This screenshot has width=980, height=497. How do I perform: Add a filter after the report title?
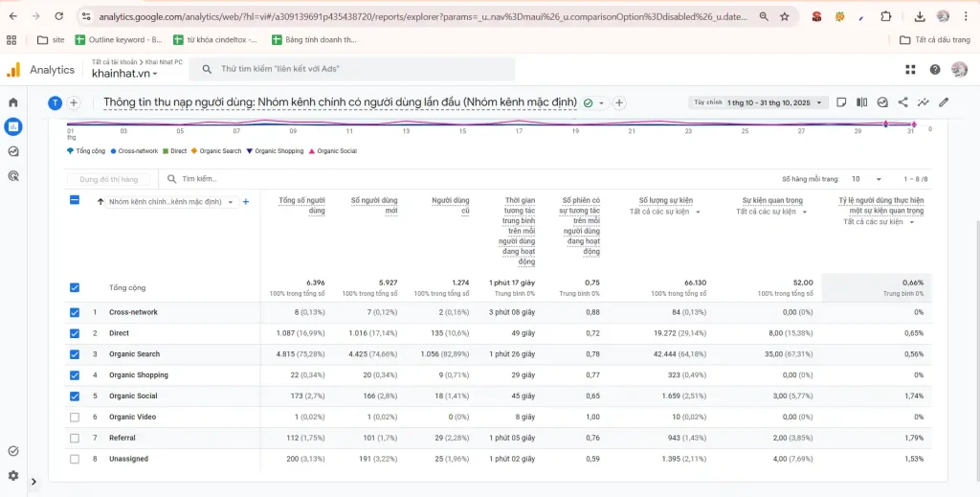click(x=619, y=102)
